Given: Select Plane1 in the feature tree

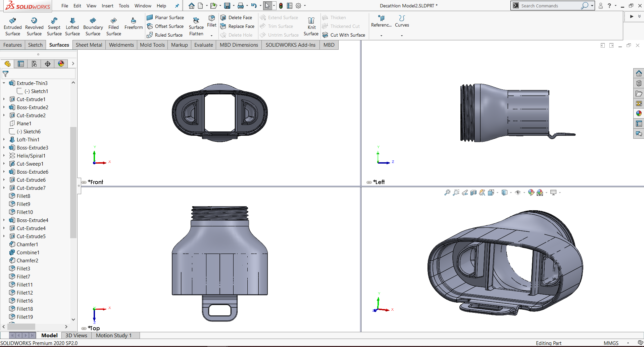Looking at the screenshot, I should click(x=24, y=123).
